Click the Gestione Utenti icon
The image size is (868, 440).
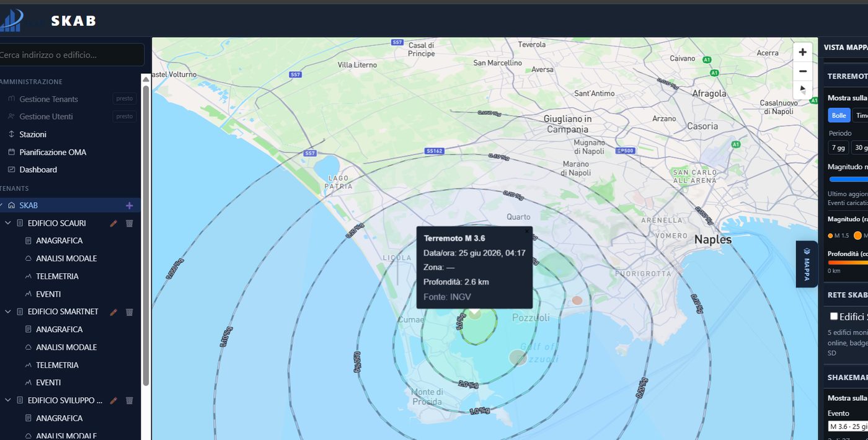(x=11, y=116)
